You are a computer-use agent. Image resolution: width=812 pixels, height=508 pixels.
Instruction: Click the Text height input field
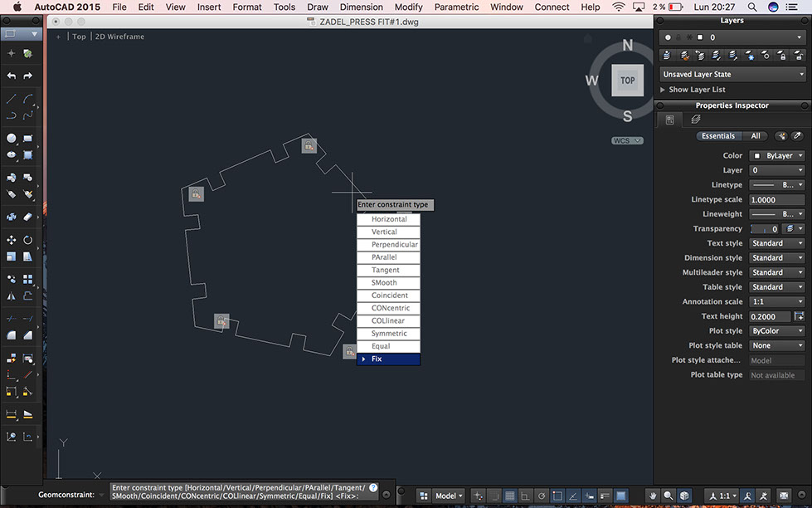coord(771,316)
